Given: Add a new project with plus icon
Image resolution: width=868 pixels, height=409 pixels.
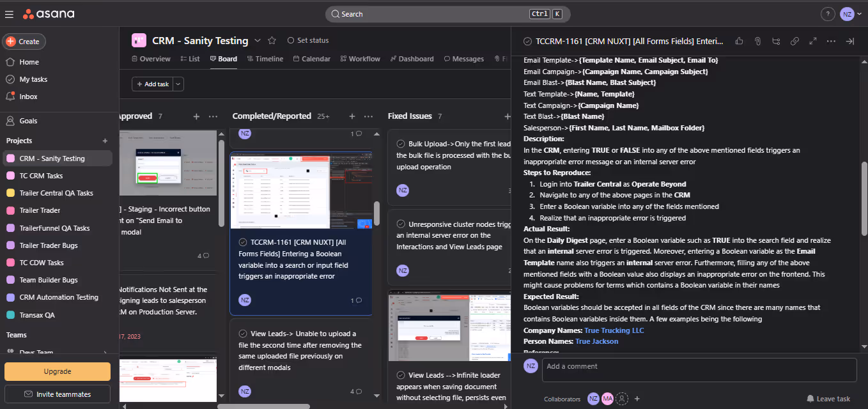Looking at the screenshot, I should pyautogui.click(x=105, y=141).
